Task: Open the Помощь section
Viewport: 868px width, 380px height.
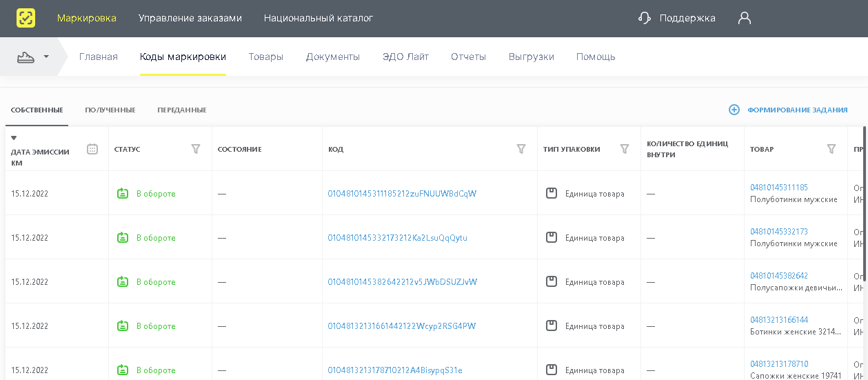Action: point(596,57)
